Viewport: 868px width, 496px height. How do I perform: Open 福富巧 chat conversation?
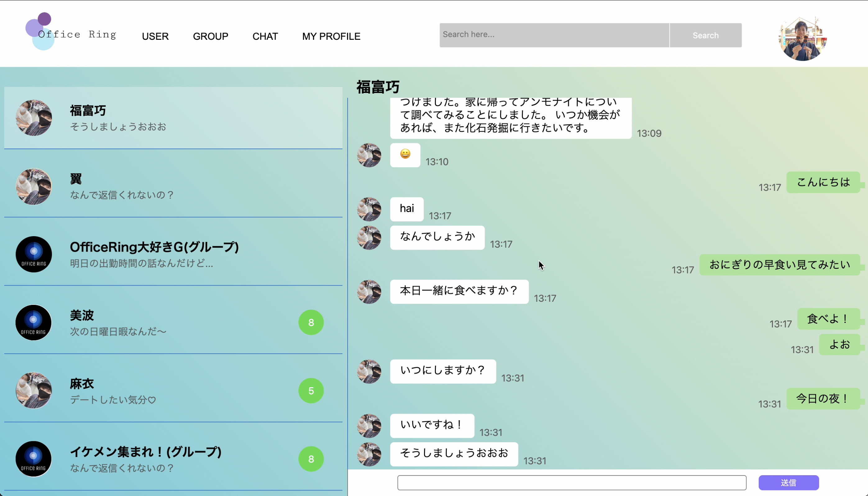point(173,117)
